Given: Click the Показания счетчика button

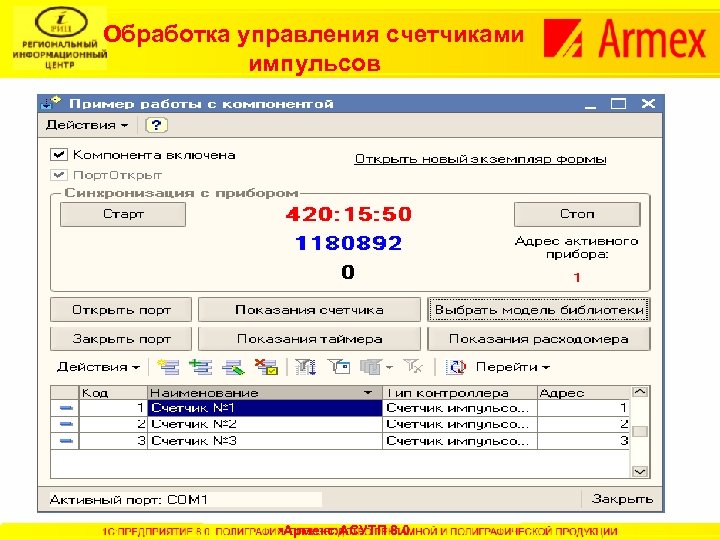Looking at the screenshot, I should [309, 310].
